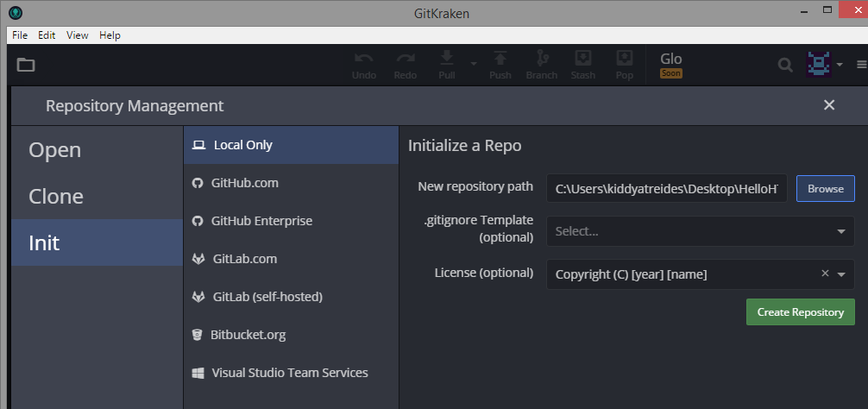Open the Edit menu
The height and width of the screenshot is (409, 868).
point(47,35)
